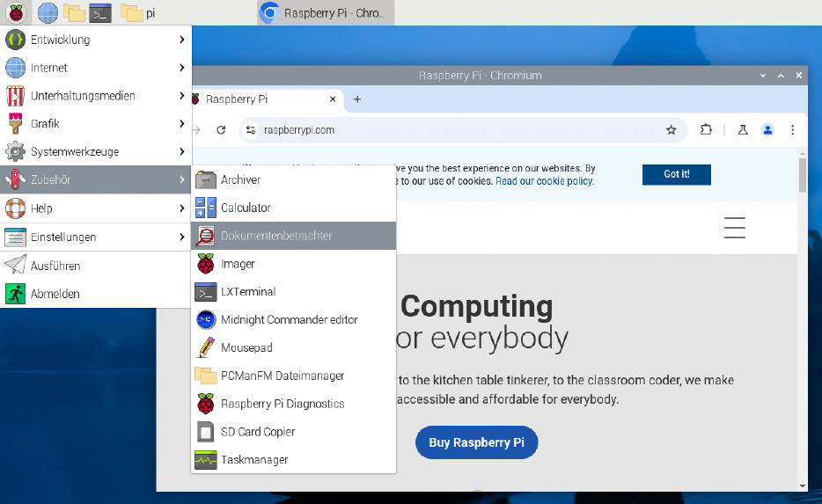This screenshot has height=504, width=822.
Task: Click the site information icon in address bar
Action: point(251,130)
